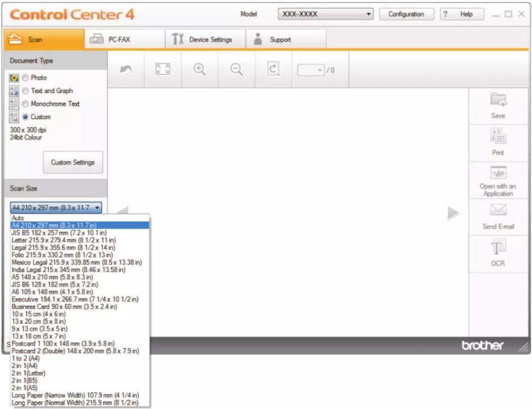The height and width of the screenshot is (409, 532).
Task: Switch to the Device Settings tab
Action: (205, 39)
